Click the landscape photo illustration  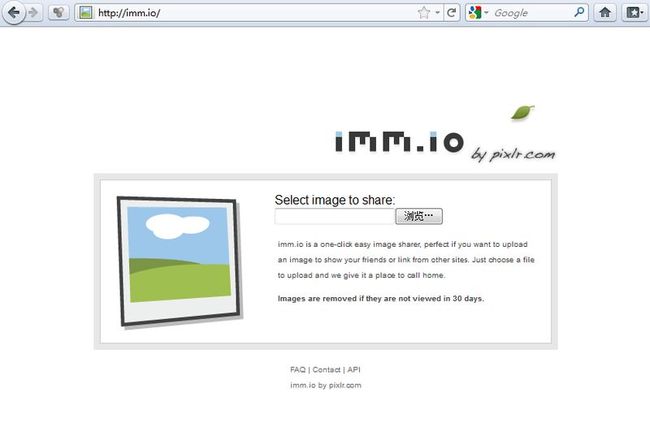pos(179,261)
